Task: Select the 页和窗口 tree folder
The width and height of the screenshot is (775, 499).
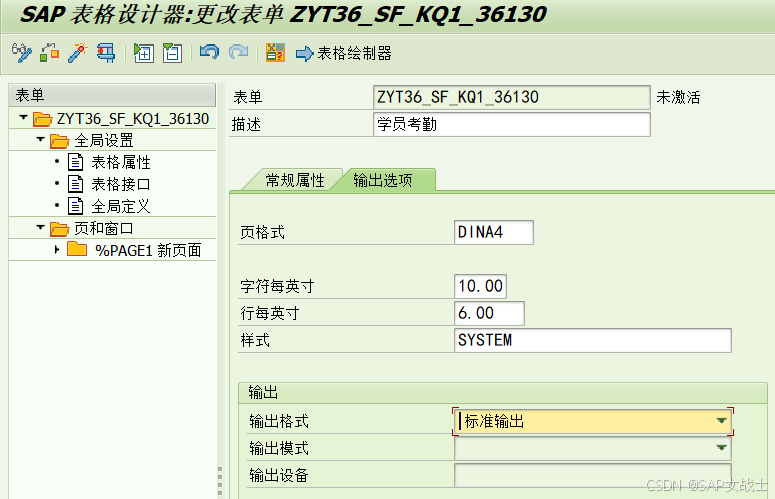Action: (104, 228)
